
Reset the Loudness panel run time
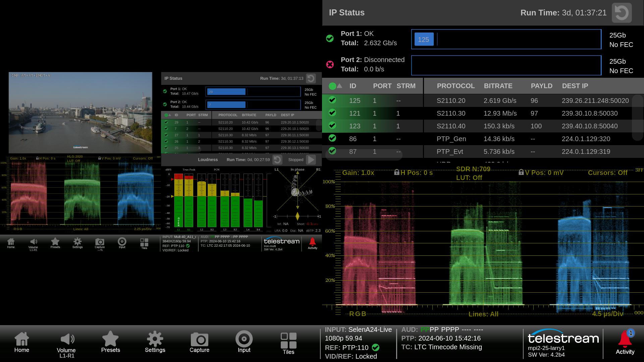pos(277,160)
